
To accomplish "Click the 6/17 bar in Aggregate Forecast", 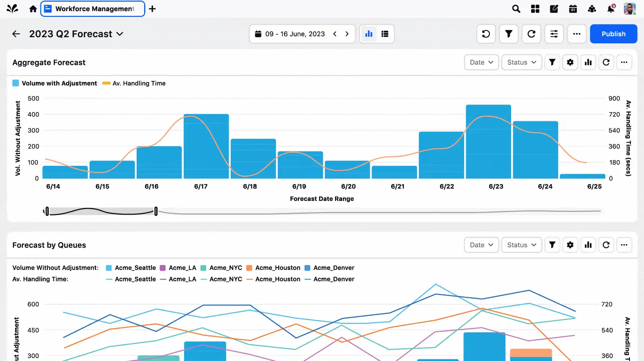I will tap(206, 146).
